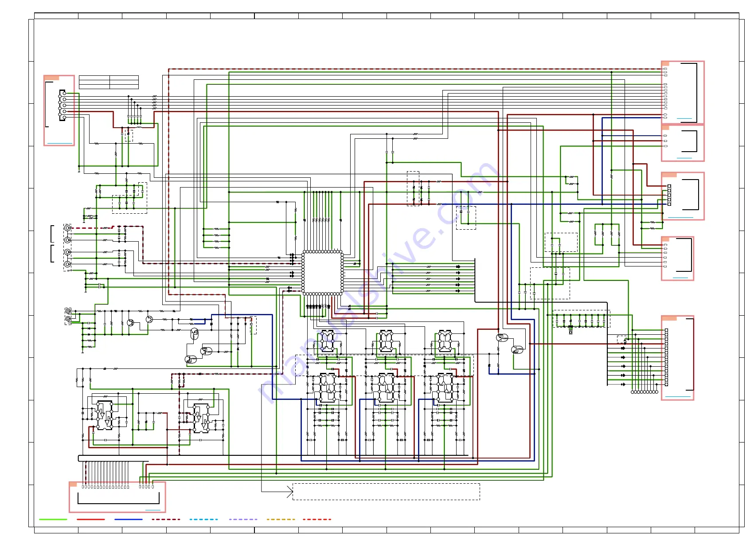Select the lower-right dual op-amp in the amplifier stage
This screenshot has height=560, width=754.
pyautogui.click(x=445, y=388)
